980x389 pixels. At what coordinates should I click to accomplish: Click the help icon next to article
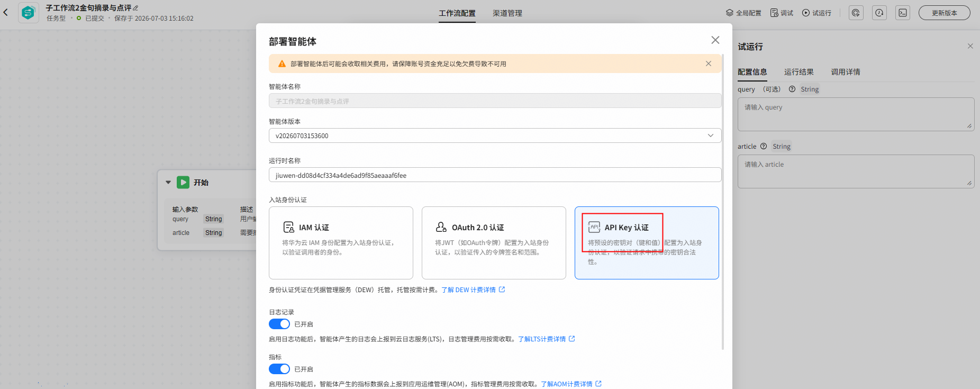pos(764,146)
